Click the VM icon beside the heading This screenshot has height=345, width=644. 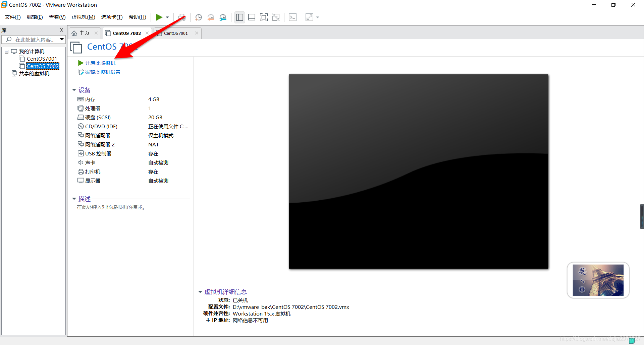click(x=76, y=47)
